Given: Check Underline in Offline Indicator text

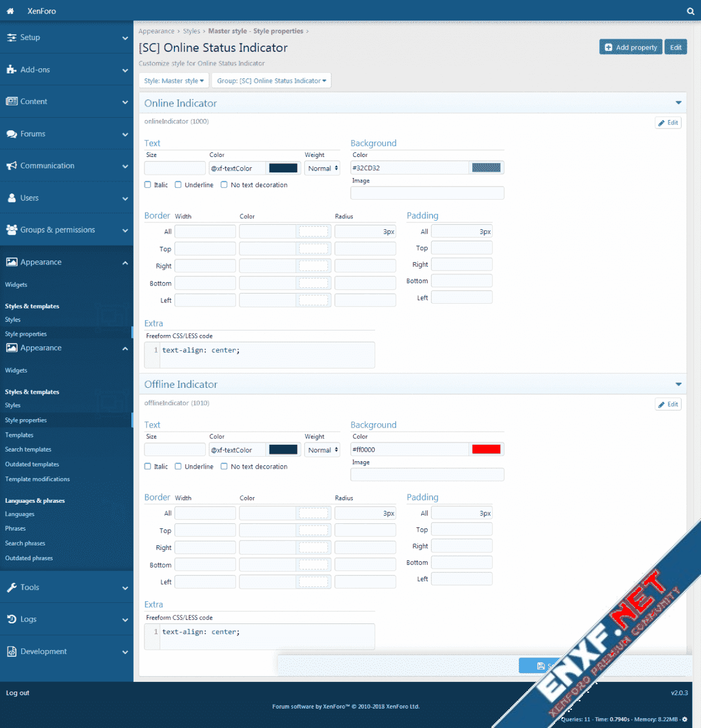Looking at the screenshot, I should coord(179,466).
